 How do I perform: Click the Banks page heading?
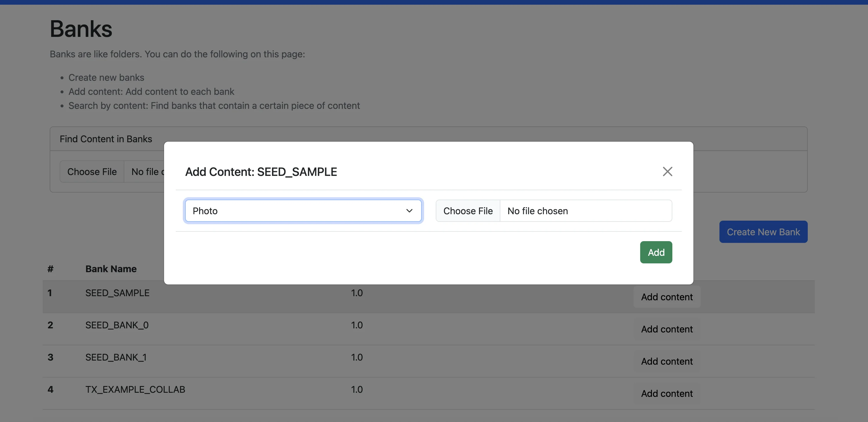(x=81, y=29)
